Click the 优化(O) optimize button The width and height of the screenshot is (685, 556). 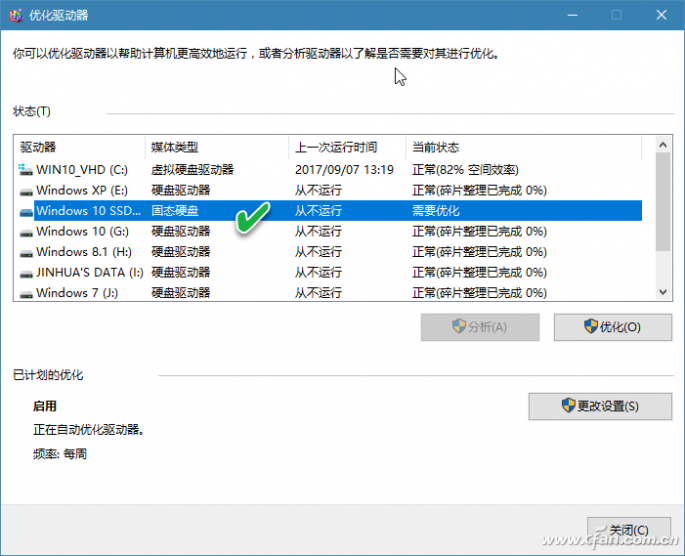coord(612,327)
